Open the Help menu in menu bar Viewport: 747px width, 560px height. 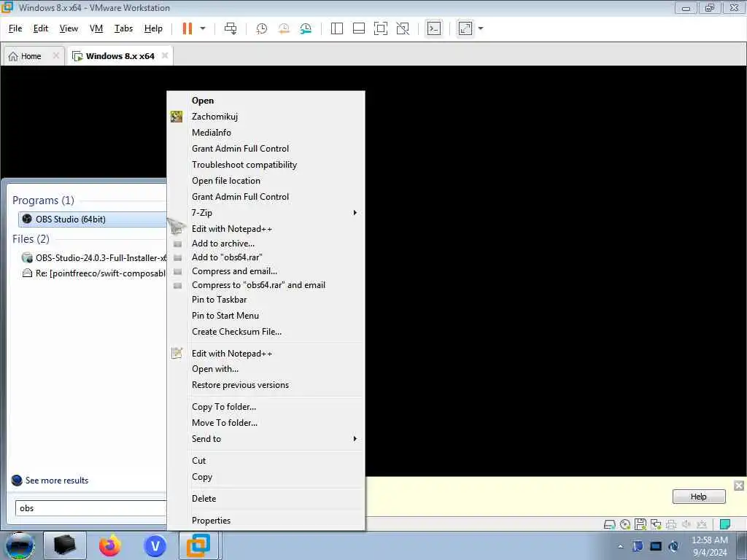tap(153, 28)
